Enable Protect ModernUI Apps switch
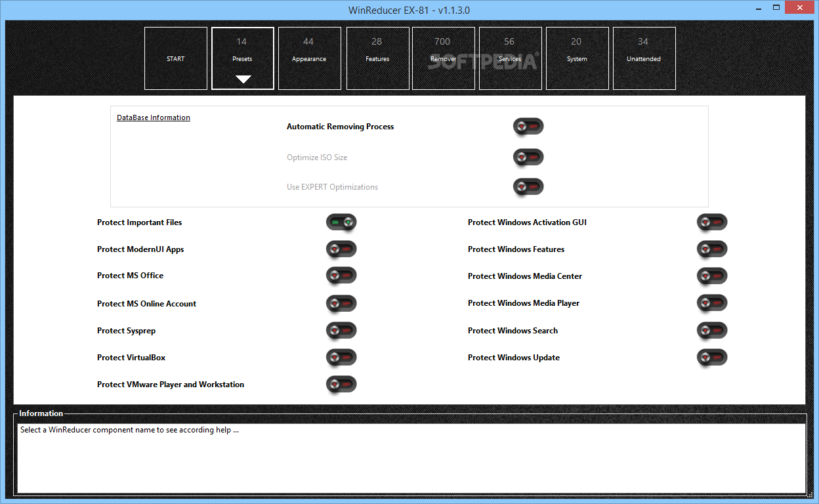 coord(341,249)
